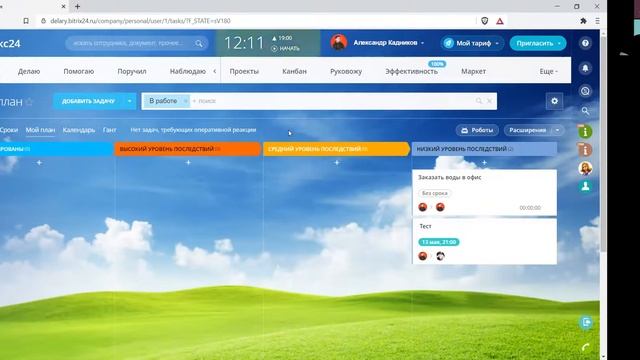Add task in low consequence column

(x=484, y=162)
